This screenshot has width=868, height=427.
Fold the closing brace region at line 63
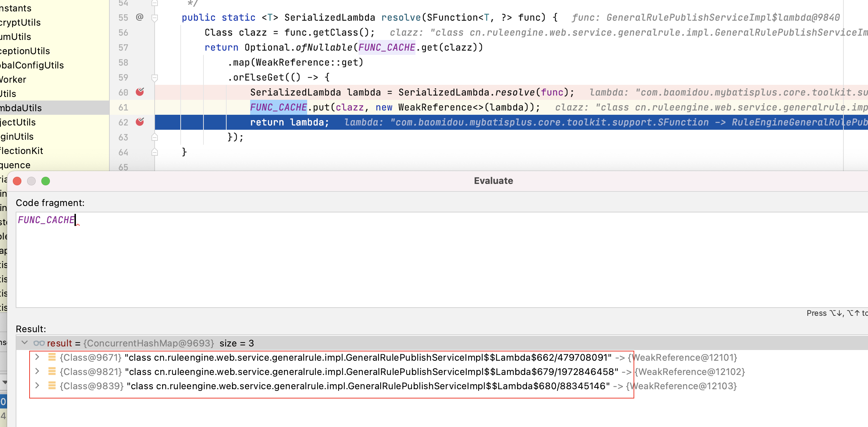point(155,137)
